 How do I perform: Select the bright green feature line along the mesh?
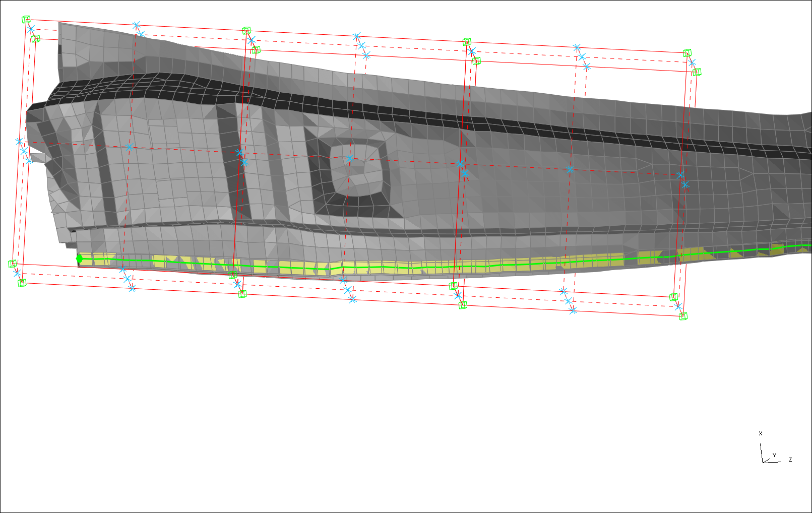(x=403, y=265)
